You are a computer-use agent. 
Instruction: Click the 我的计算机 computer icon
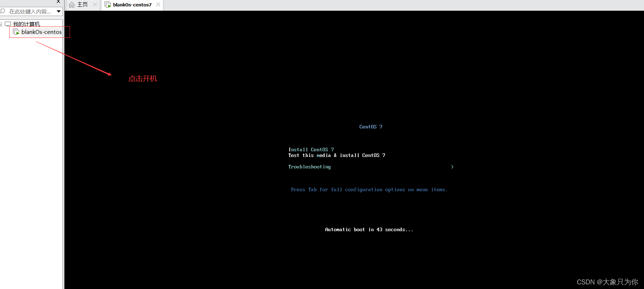point(8,24)
